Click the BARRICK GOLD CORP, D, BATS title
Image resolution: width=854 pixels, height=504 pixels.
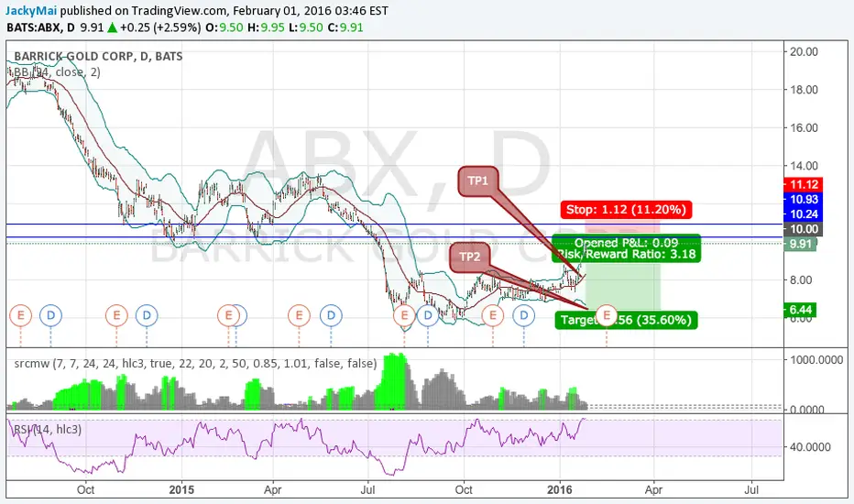99,56
